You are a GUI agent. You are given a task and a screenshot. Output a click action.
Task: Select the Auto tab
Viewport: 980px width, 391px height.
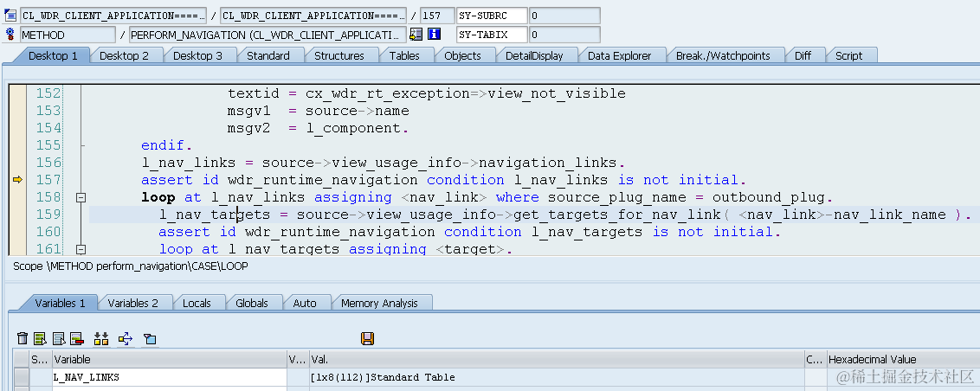[x=305, y=303]
